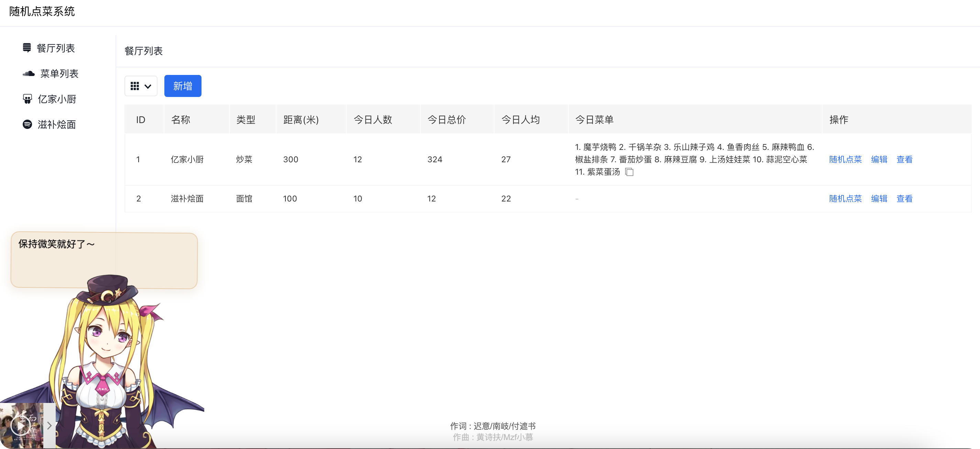
Task: Click the 新增 button
Action: (183, 86)
